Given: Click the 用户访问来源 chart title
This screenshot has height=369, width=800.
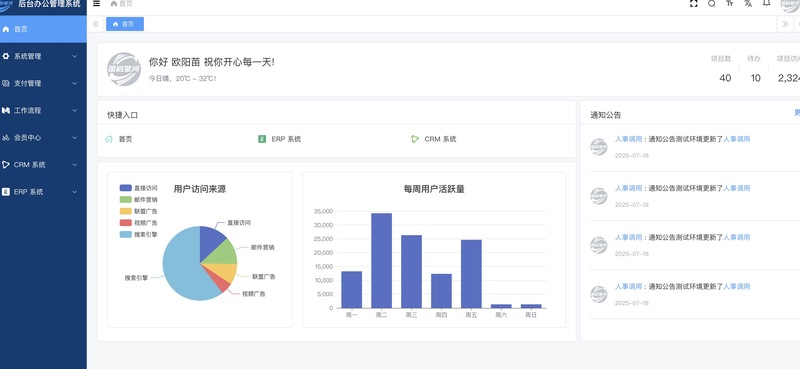Looking at the screenshot, I should 200,189.
